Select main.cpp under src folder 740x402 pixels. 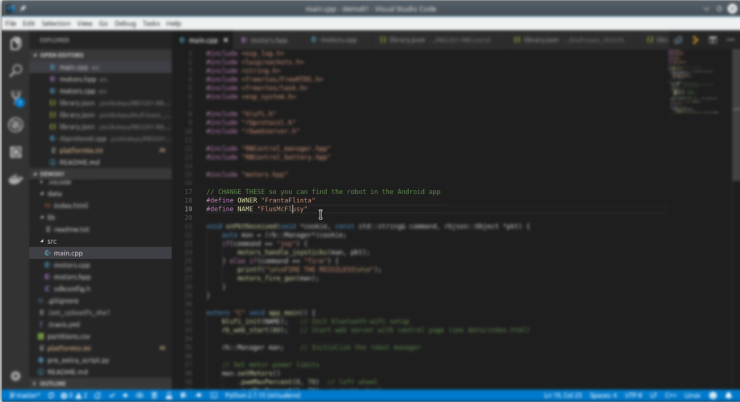click(69, 253)
